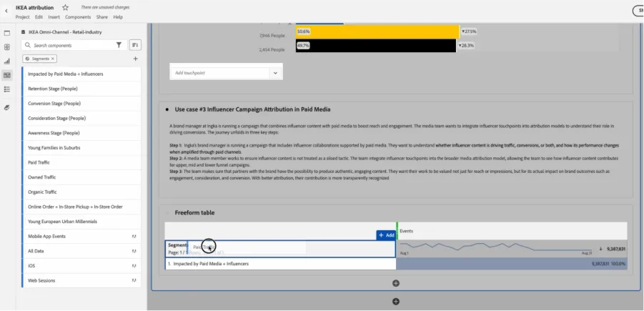The width and height of the screenshot is (644, 311).
Task: Click the Events sparkline trend chart
Action: pyautogui.click(x=496, y=247)
